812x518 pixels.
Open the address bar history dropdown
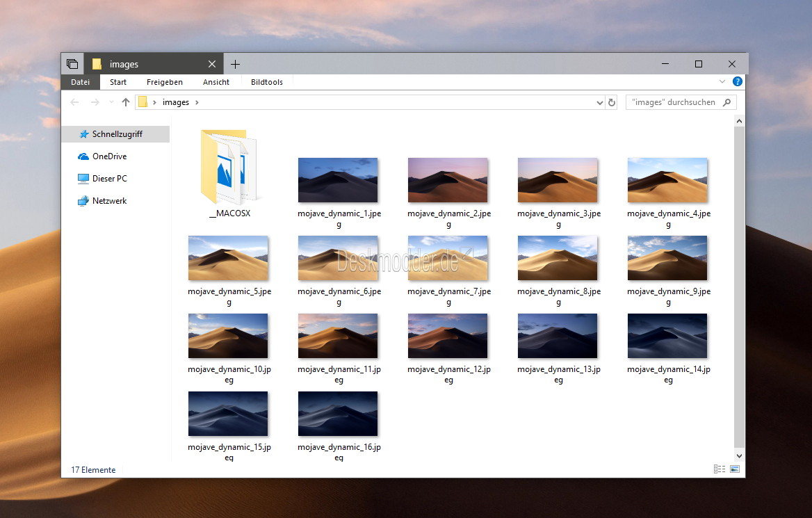(600, 103)
